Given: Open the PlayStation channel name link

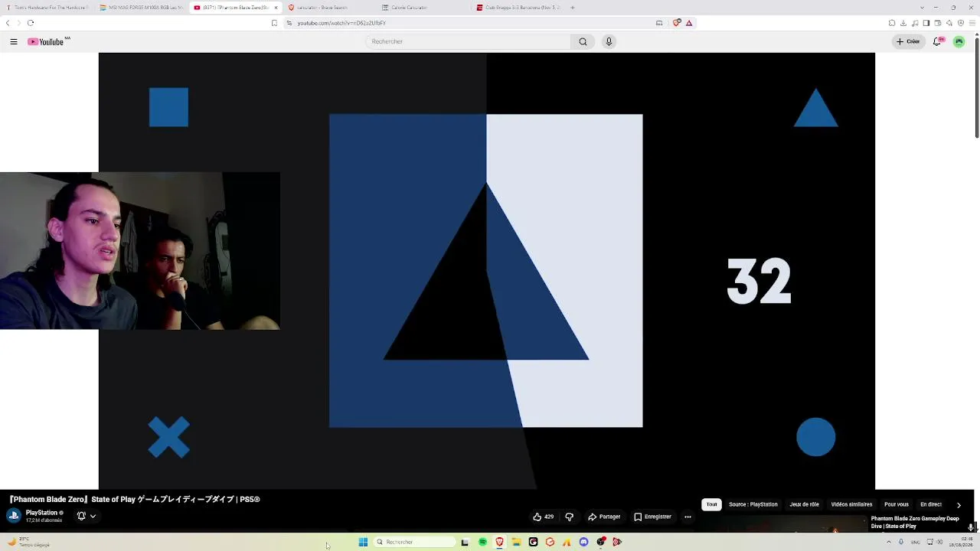Looking at the screenshot, I should click(41, 513).
